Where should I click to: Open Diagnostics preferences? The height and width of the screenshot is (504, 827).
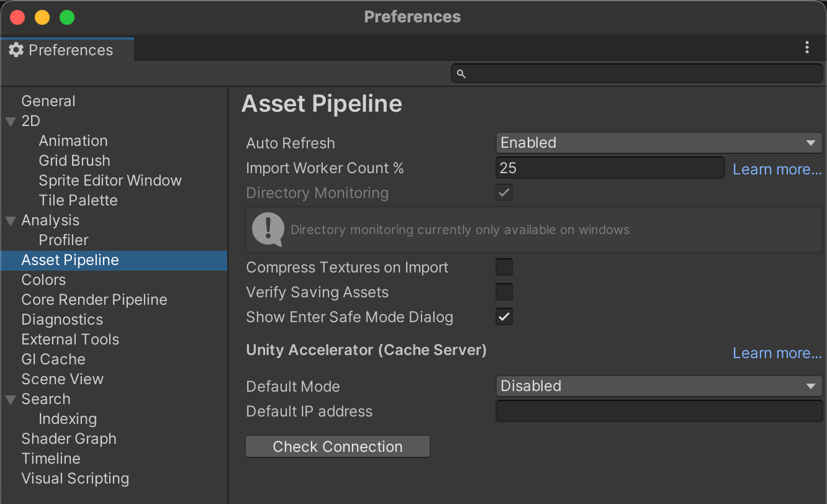click(62, 320)
